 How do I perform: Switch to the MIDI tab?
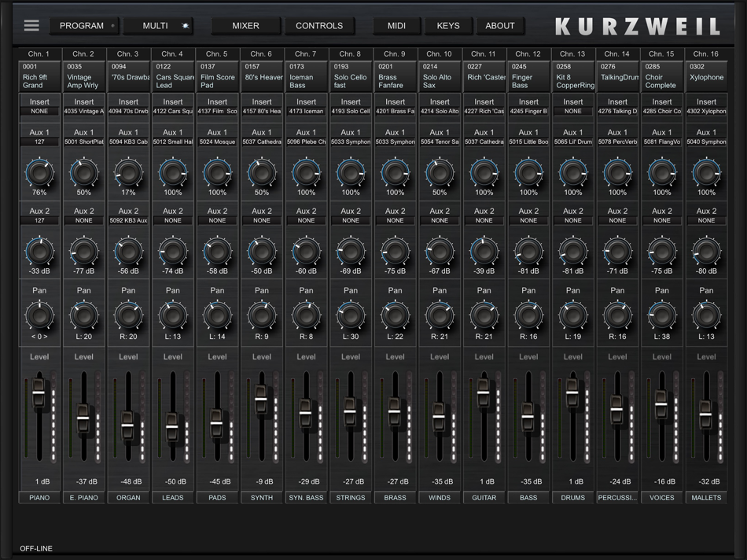(396, 26)
